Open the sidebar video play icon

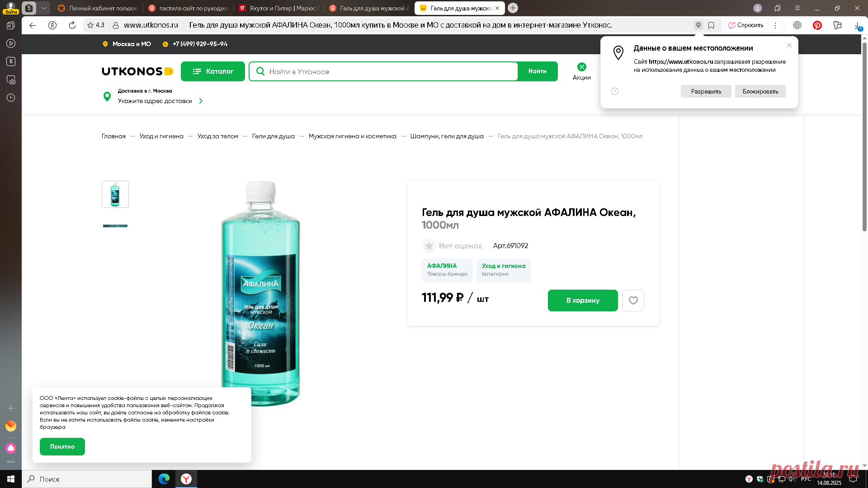point(11,43)
